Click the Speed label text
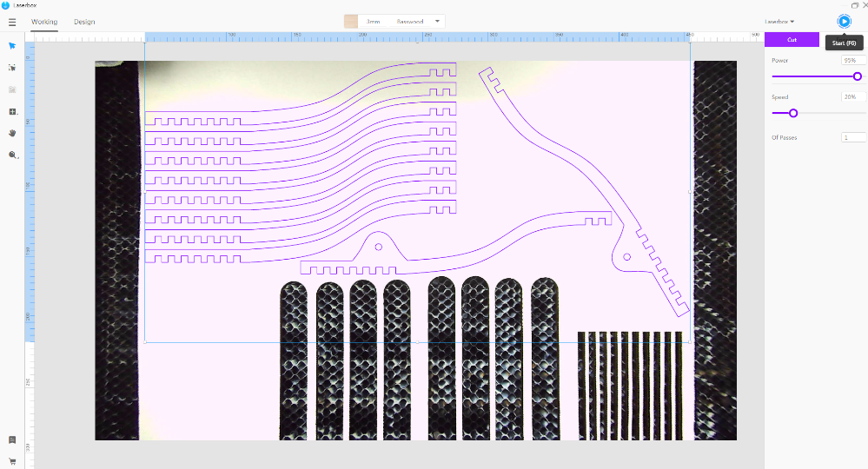868x469 pixels. (780, 96)
